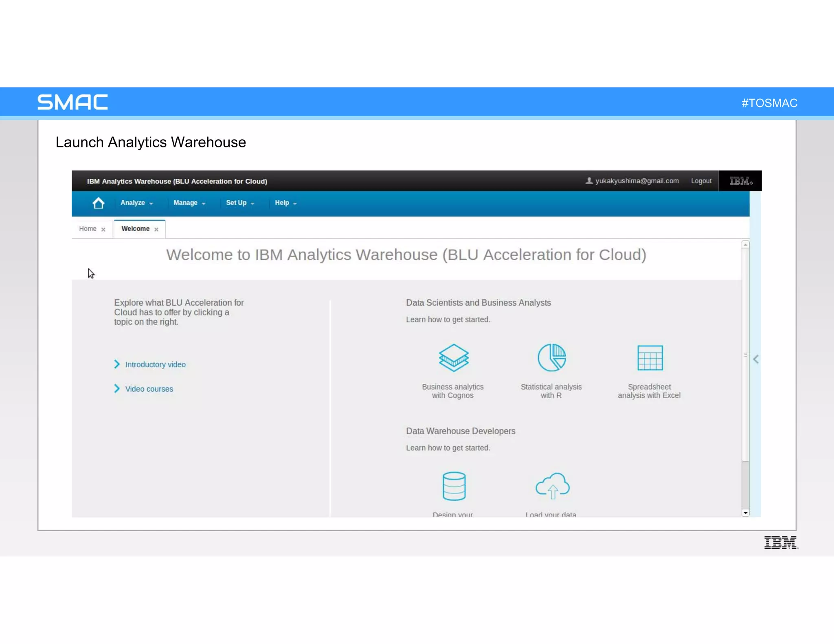Click Spreadsheet analysis with Excel label
Viewport: 834px width, 644px height.
(x=649, y=391)
